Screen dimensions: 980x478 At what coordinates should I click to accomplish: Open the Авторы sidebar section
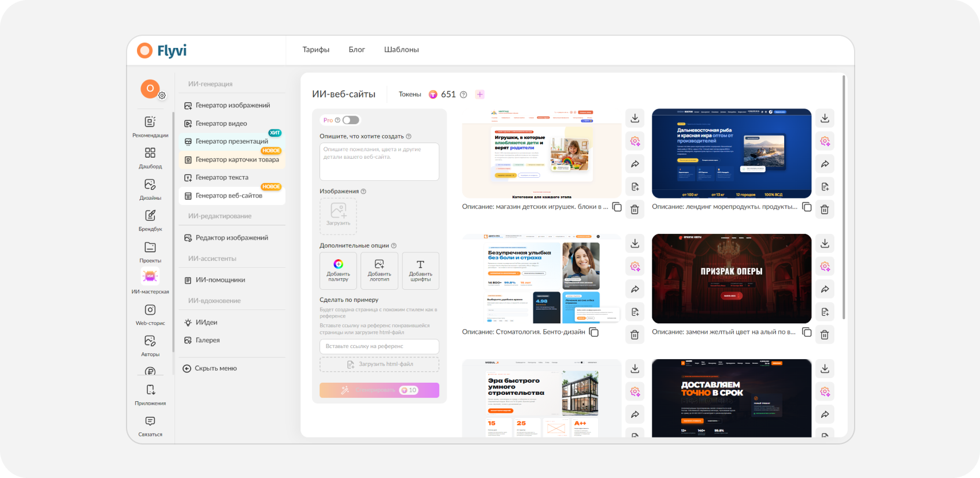(150, 346)
